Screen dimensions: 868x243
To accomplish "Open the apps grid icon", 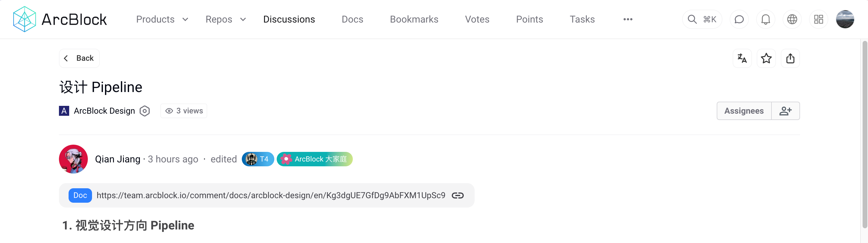I will point(818,19).
